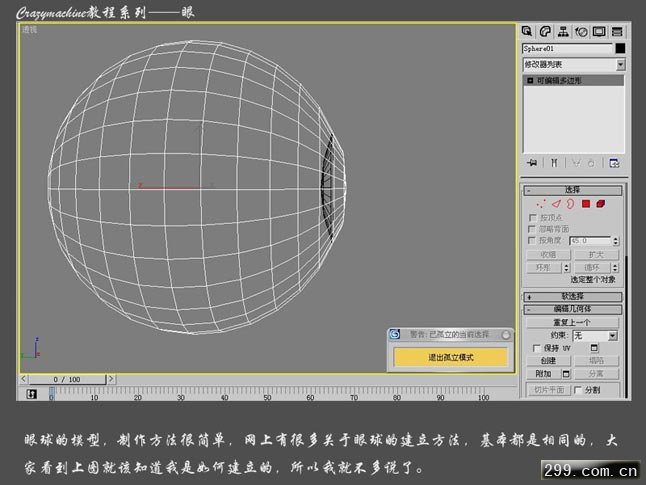646x485 pixels.
Task: Open 保持 UV settings box icon
Action: (594, 348)
